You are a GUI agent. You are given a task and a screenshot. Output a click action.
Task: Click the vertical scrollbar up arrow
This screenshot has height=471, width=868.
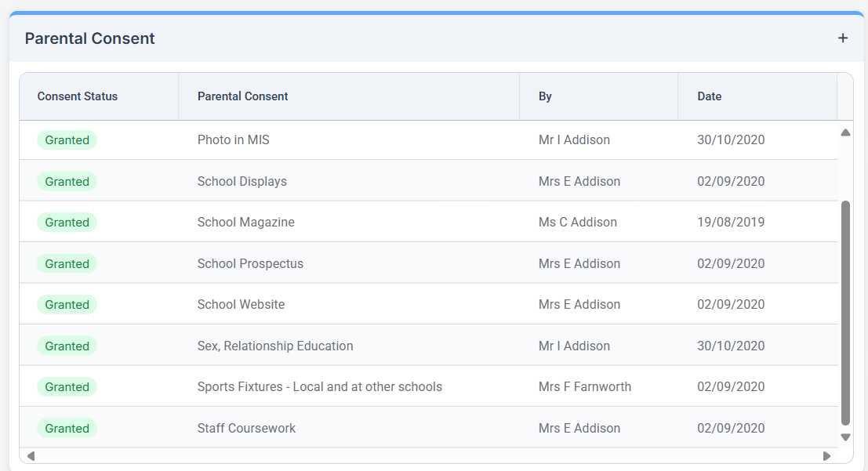pyautogui.click(x=845, y=132)
